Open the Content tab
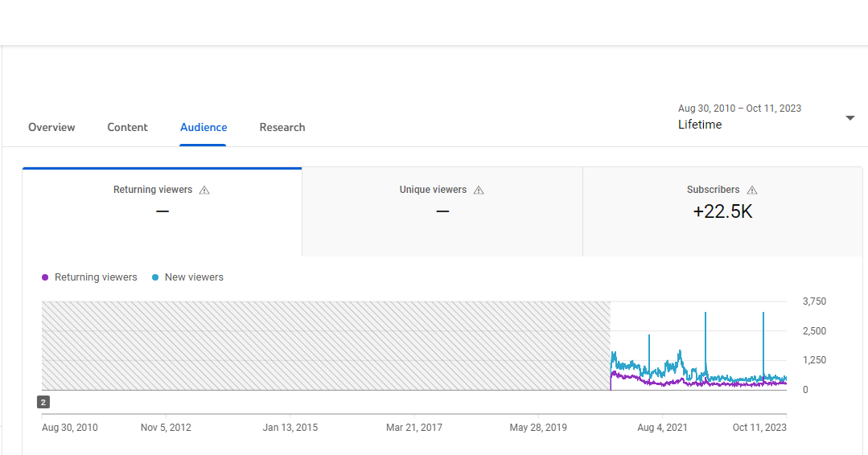The width and height of the screenshot is (868, 455). (x=127, y=127)
